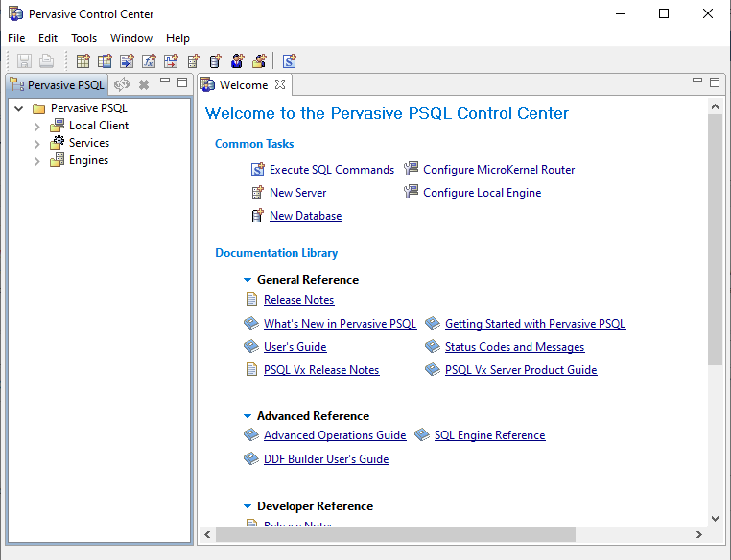Open the Tools menu
The height and width of the screenshot is (560, 731).
click(83, 38)
